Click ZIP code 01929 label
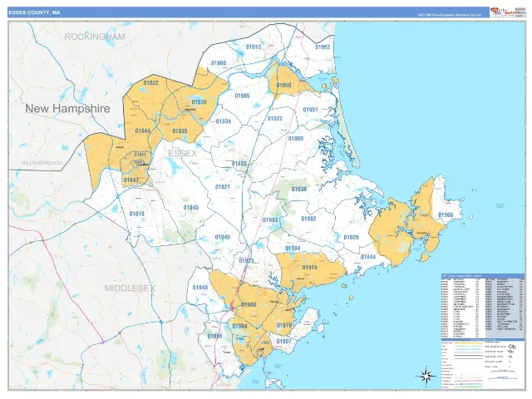Image resolution: width=532 pixels, height=399 pixels. (351, 237)
